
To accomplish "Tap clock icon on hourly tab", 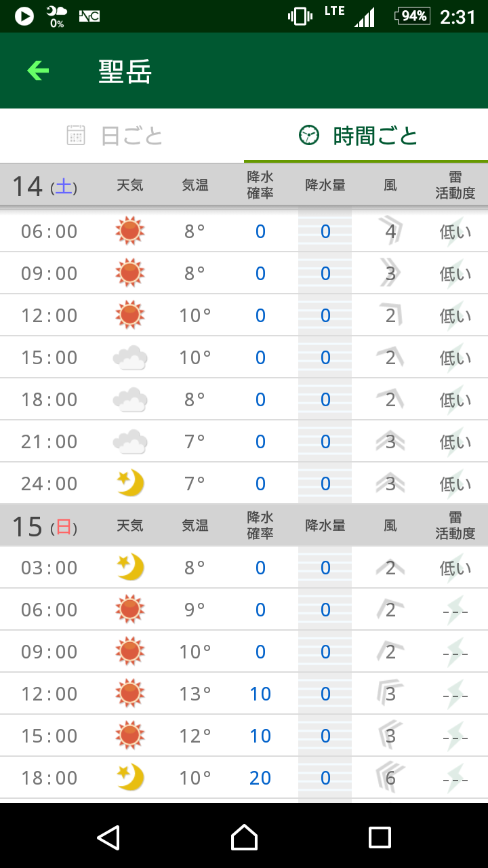I will [309, 136].
